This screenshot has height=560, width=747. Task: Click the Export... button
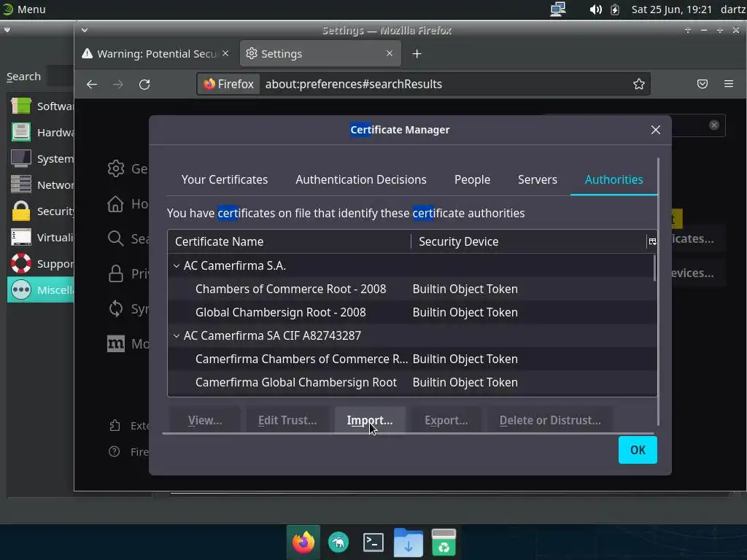pyautogui.click(x=446, y=420)
